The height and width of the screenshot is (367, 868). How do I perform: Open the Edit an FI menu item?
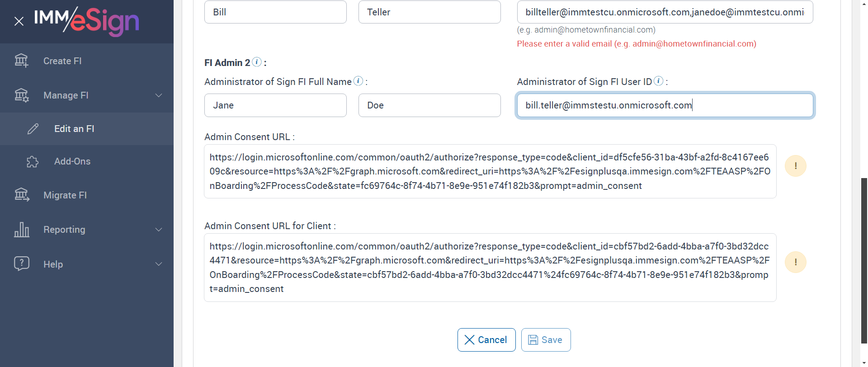pyautogui.click(x=74, y=129)
